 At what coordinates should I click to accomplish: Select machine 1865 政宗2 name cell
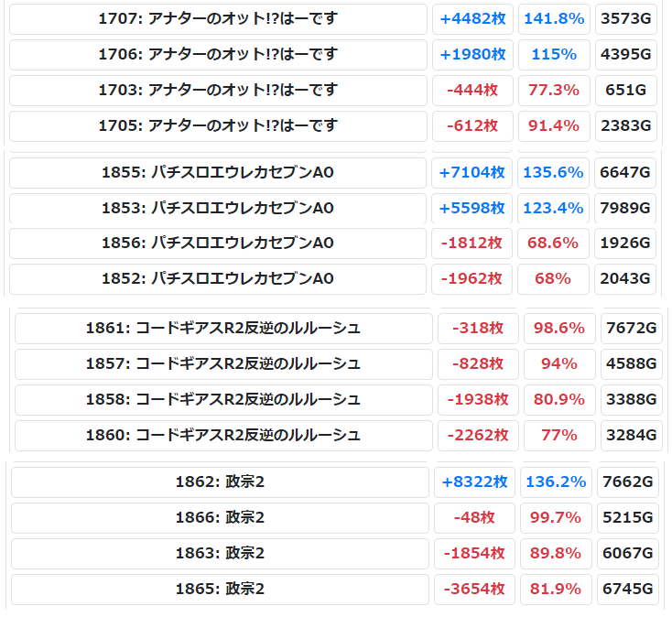point(220,590)
